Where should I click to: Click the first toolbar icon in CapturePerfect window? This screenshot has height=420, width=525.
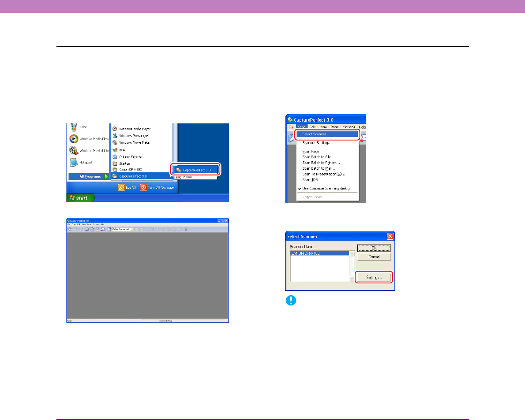coord(69,230)
